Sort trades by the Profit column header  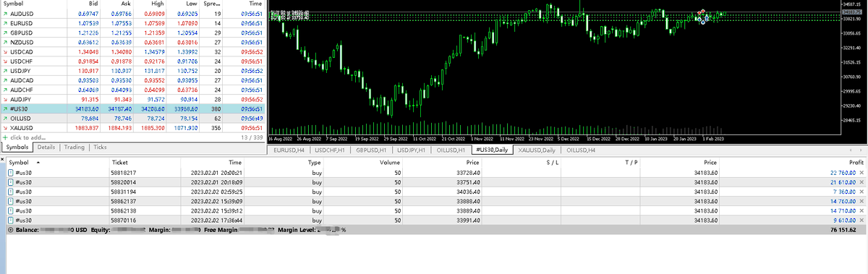[x=856, y=163]
